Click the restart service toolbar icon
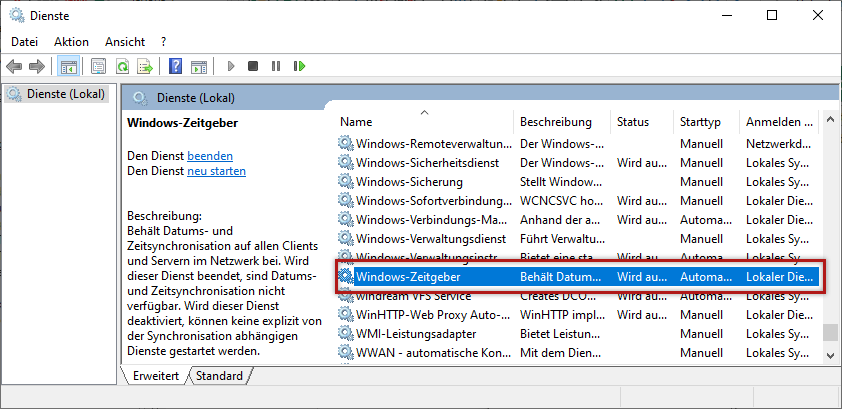 (299, 66)
